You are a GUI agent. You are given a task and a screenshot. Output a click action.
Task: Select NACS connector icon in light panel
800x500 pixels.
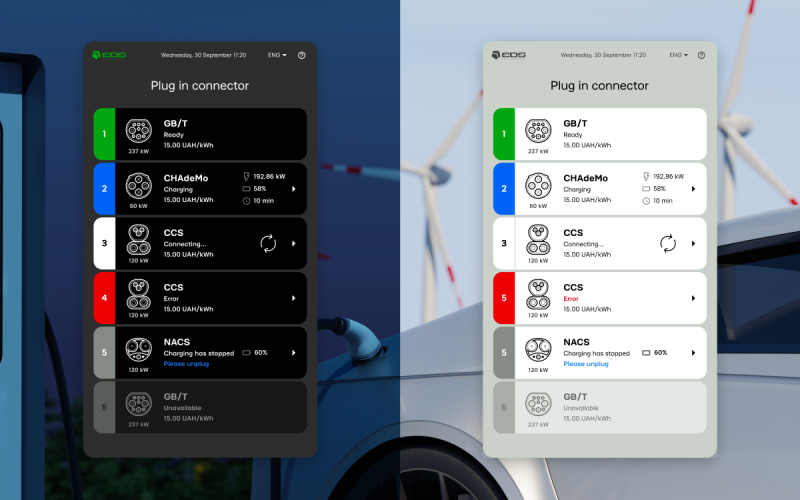(x=538, y=349)
